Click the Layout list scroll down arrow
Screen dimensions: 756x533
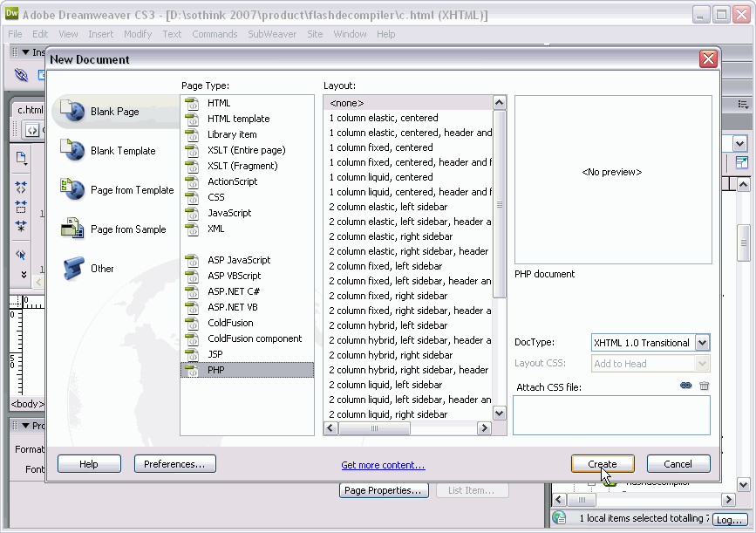[500, 413]
